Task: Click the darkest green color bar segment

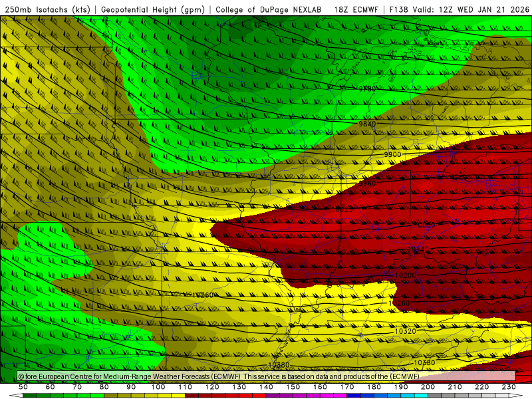Action: coord(30,396)
